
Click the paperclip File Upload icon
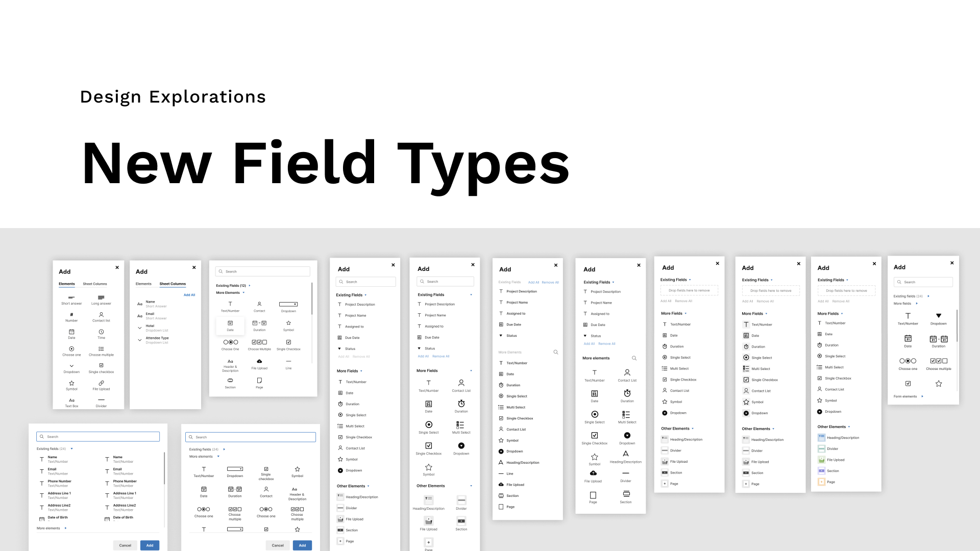[x=101, y=383]
